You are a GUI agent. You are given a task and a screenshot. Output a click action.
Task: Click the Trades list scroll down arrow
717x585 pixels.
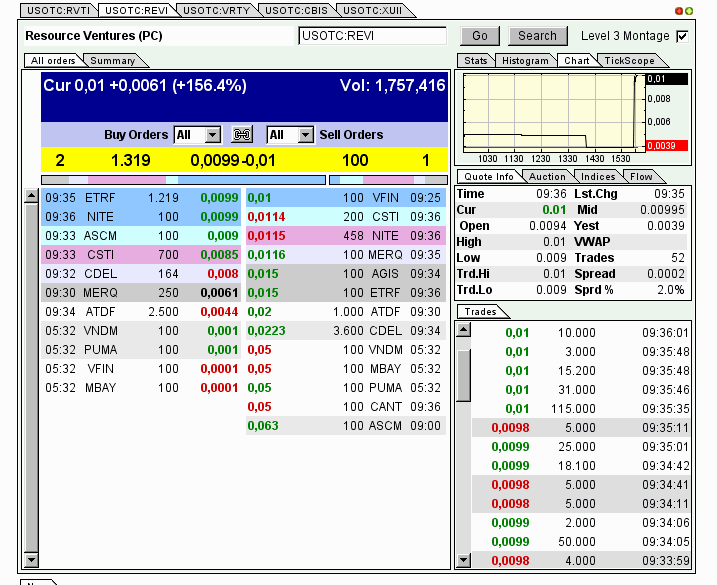(464, 559)
